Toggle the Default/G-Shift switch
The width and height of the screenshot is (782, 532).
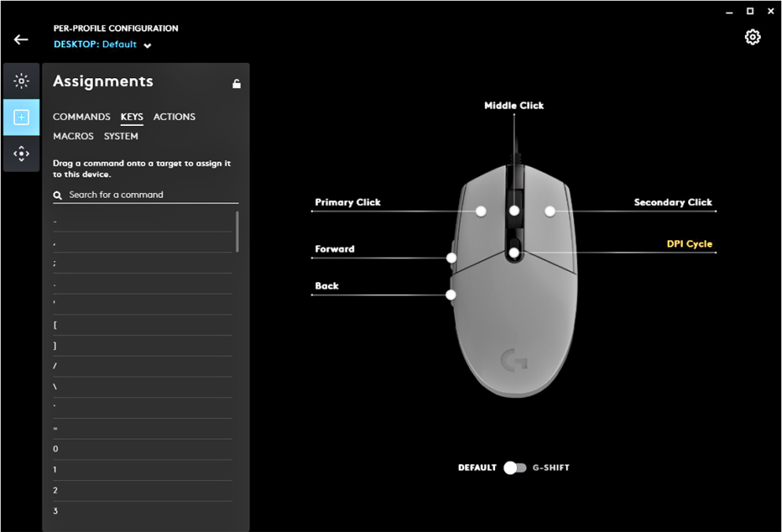click(x=515, y=467)
